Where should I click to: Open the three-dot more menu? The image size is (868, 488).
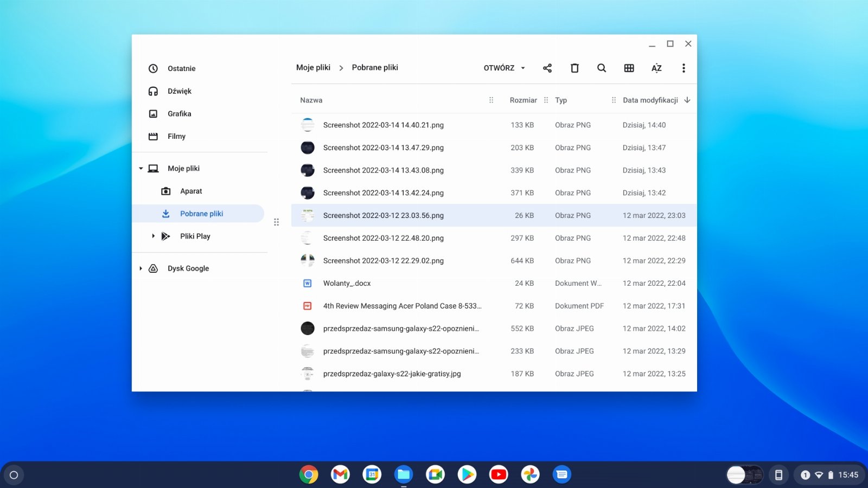684,68
